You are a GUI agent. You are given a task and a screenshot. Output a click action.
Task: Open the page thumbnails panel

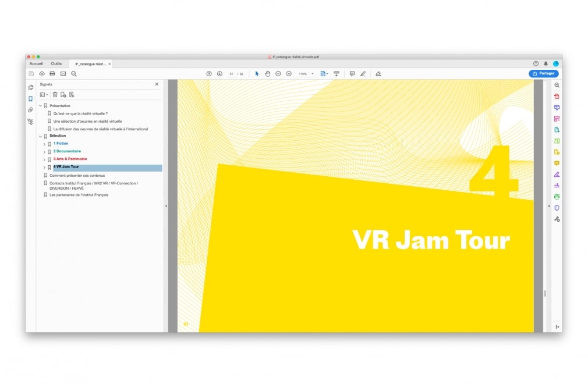pos(31,87)
